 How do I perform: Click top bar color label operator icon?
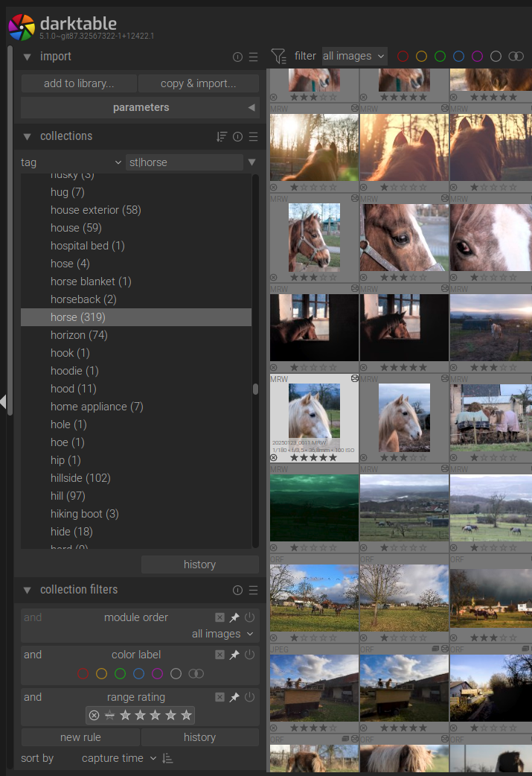coord(516,57)
